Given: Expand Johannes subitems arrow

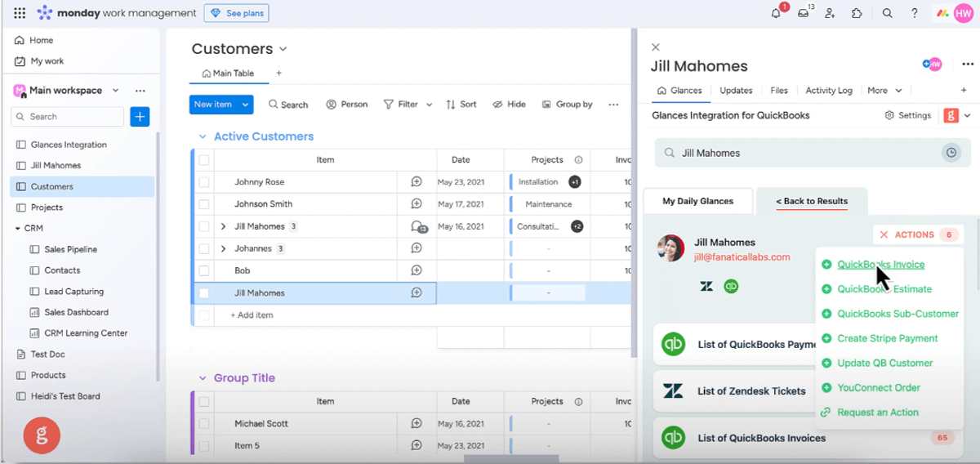Looking at the screenshot, I should [x=223, y=248].
